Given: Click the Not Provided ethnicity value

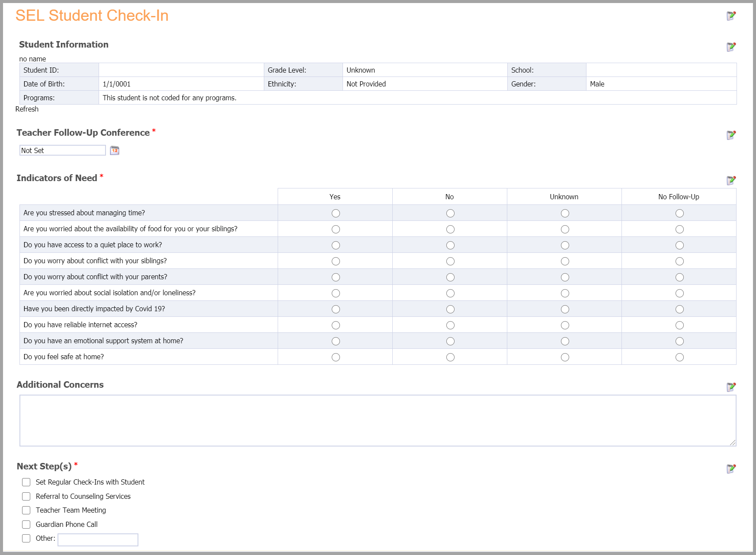Looking at the screenshot, I should [x=366, y=84].
